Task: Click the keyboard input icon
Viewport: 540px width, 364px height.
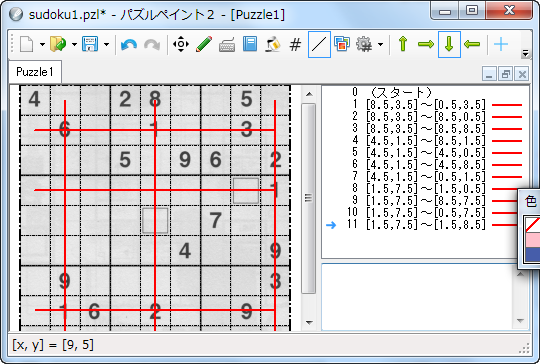Action: click(227, 44)
